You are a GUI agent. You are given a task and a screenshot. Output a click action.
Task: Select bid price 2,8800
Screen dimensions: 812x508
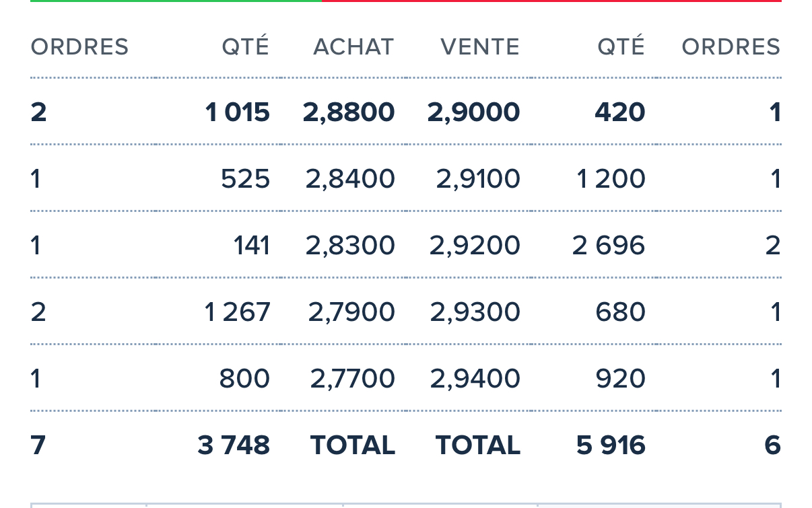(349, 112)
